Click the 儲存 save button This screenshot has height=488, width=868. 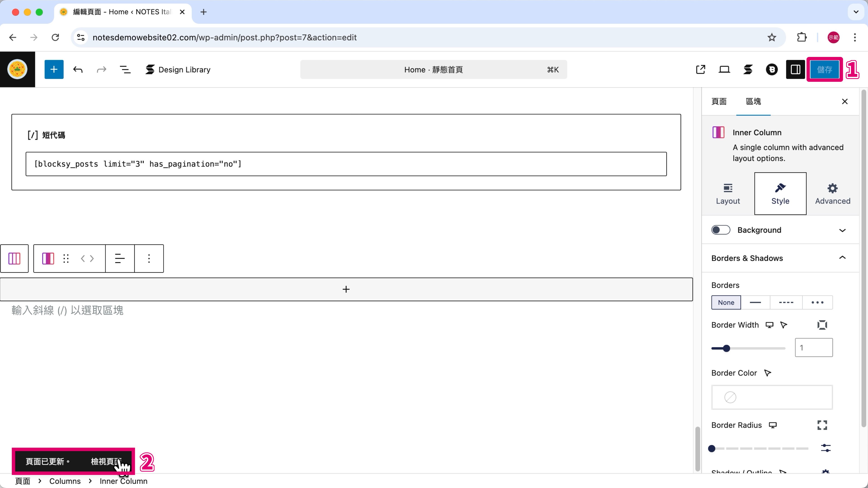point(824,69)
